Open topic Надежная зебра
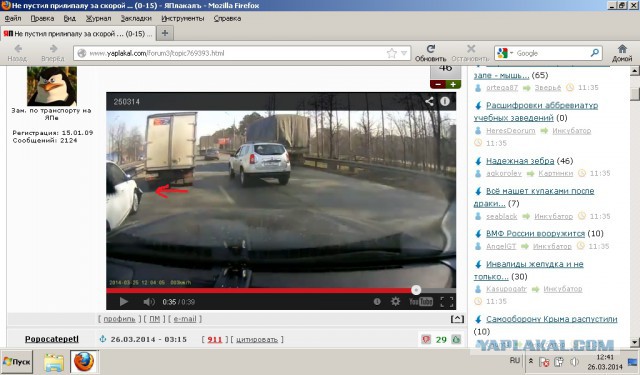The width and height of the screenshot is (640, 375). tap(520, 161)
